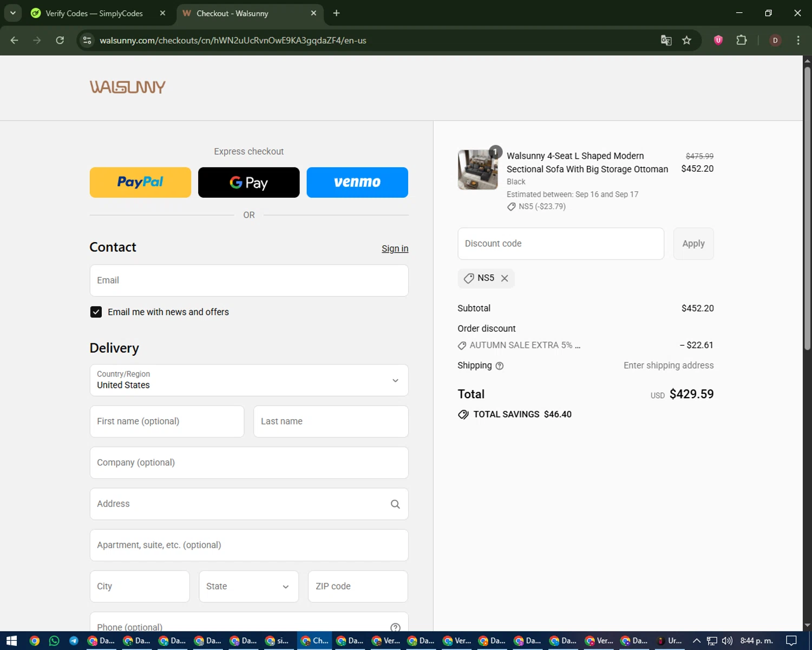Click the NS5 (-$23.79) item discount text
This screenshot has width=812, height=650.
(x=542, y=206)
